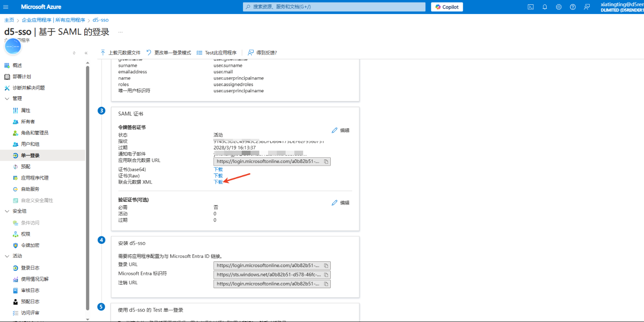
Task: Open the 概述 overview page
Action: (x=17, y=65)
